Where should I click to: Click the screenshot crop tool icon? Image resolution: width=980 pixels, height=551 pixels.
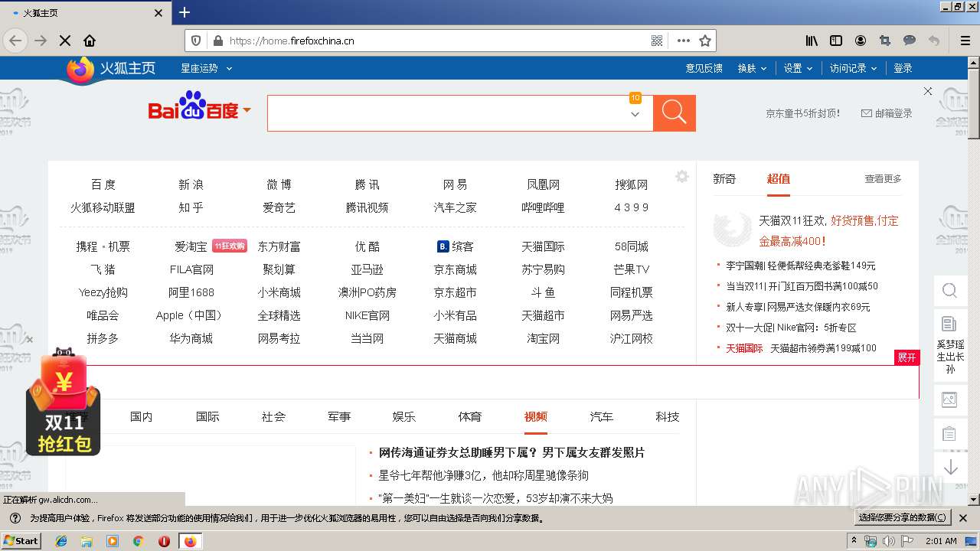click(x=885, y=41)
